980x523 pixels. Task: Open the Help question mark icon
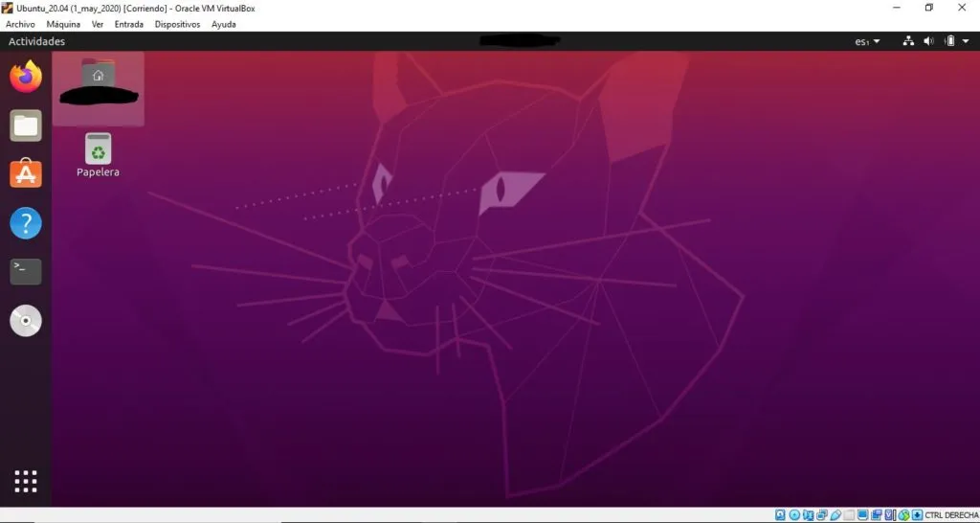point(26,223)
